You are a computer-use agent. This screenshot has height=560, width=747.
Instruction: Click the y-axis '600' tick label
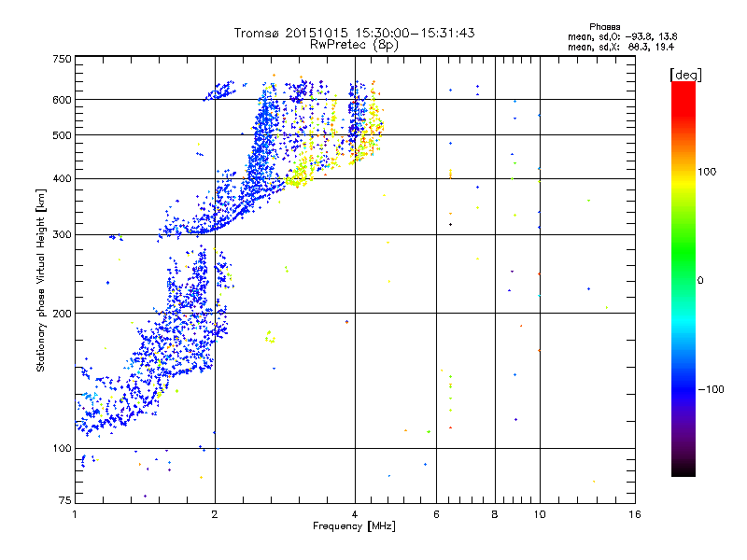(62, 100)
